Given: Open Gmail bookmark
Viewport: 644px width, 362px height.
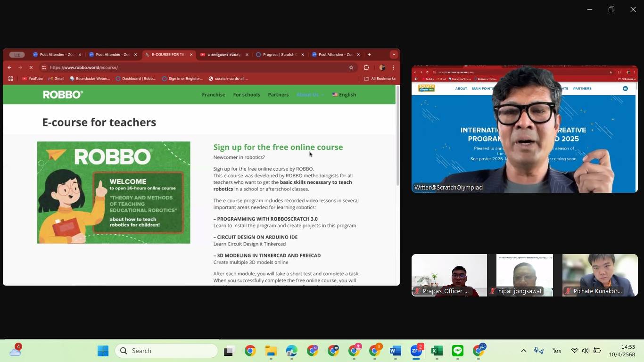Looking at the screenshot, I should click(56, 79).
